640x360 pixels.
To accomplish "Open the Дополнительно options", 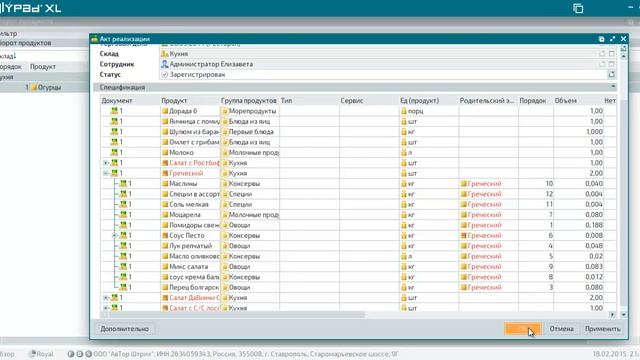I will click(124, 329).
